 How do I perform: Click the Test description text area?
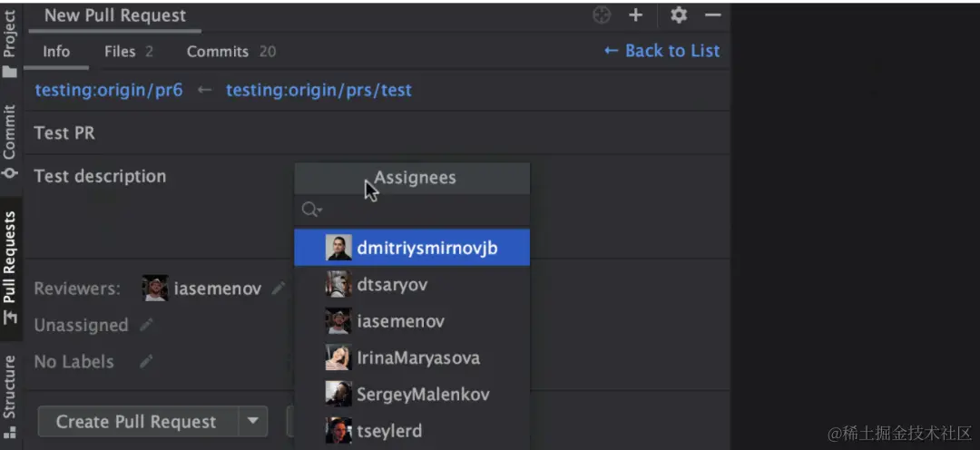(x=160, y=206)
